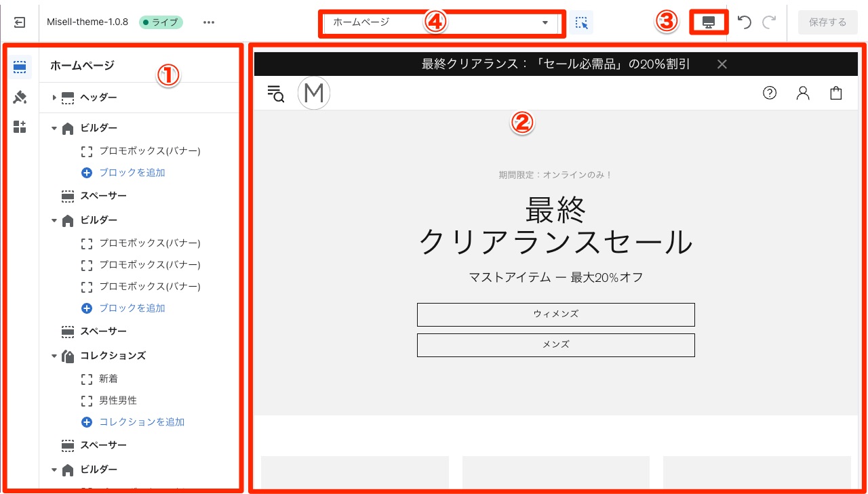
Task: Open the app embeds sidebar icon
Action: coord(20,127)
